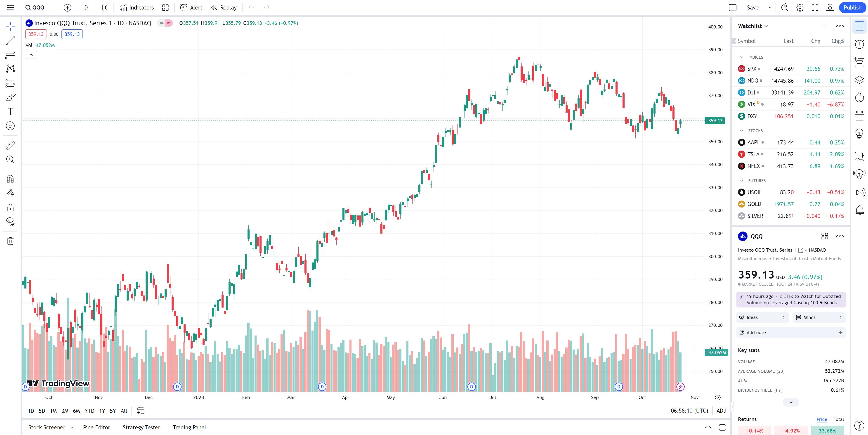
Task: Select the 6M time range button
Action: pos(76,411)
